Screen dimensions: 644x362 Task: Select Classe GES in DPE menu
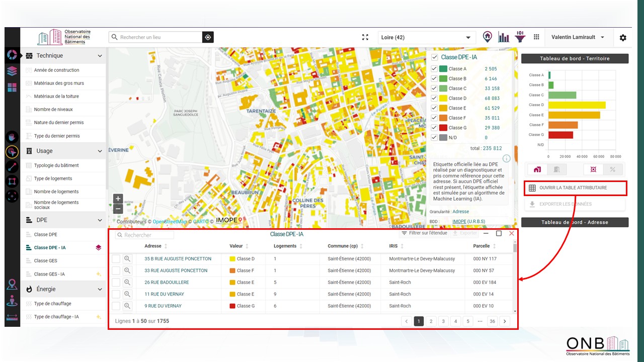click(45, 261)
